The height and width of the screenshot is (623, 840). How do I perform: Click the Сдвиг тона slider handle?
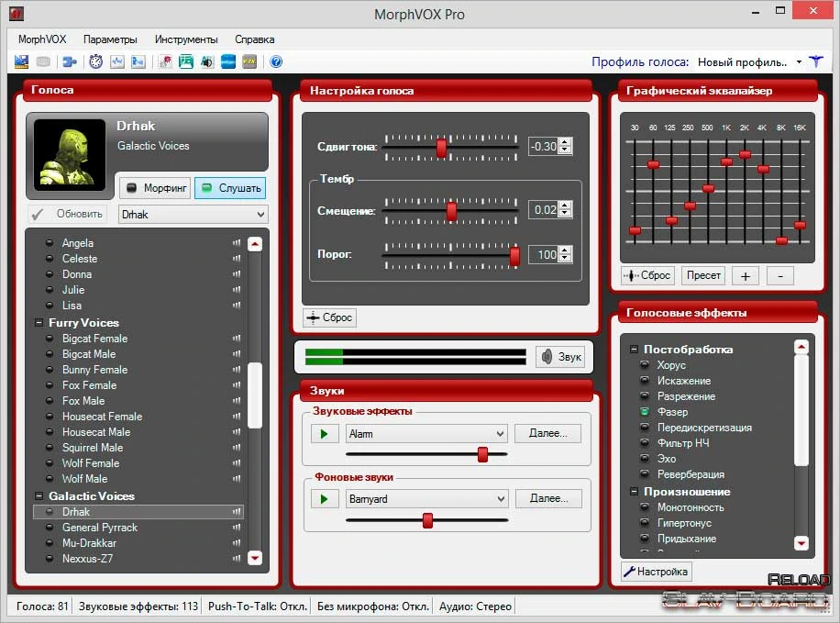[441, 148]
